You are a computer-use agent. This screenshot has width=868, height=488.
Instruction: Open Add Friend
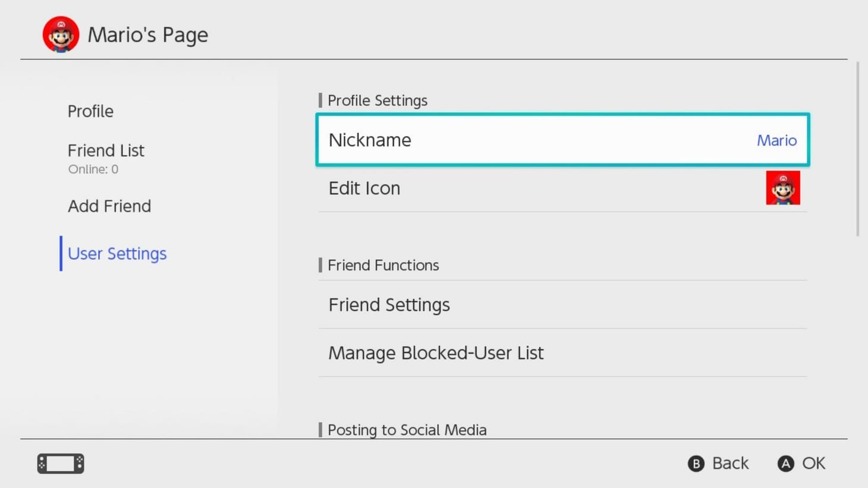point(109,206)
